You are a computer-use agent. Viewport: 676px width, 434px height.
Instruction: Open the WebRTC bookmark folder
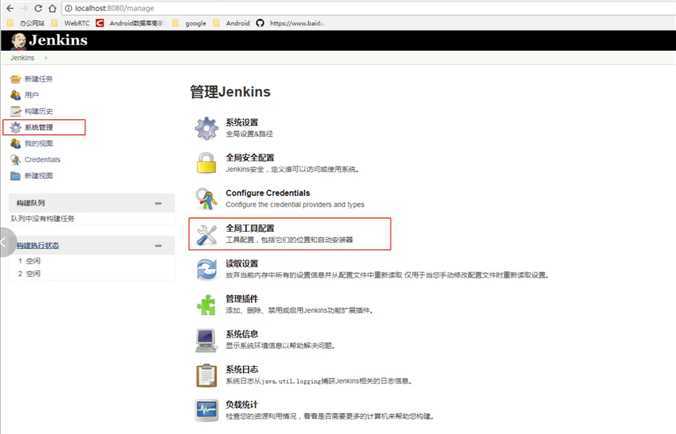[x=71, y=23]
